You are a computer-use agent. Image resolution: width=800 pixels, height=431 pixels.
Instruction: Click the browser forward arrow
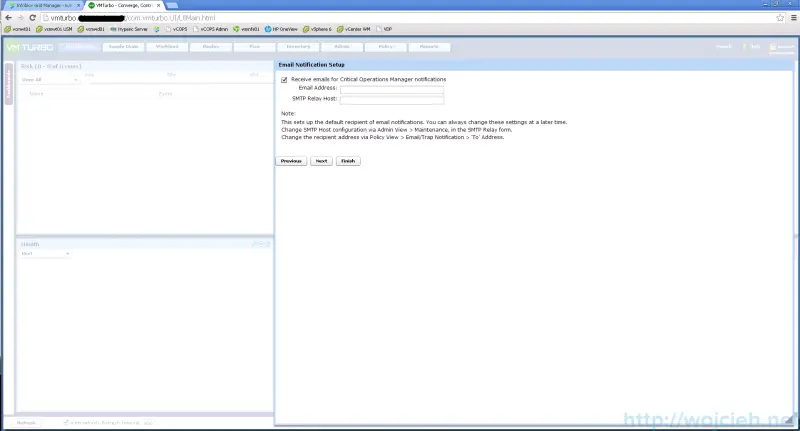coord(20,18)
